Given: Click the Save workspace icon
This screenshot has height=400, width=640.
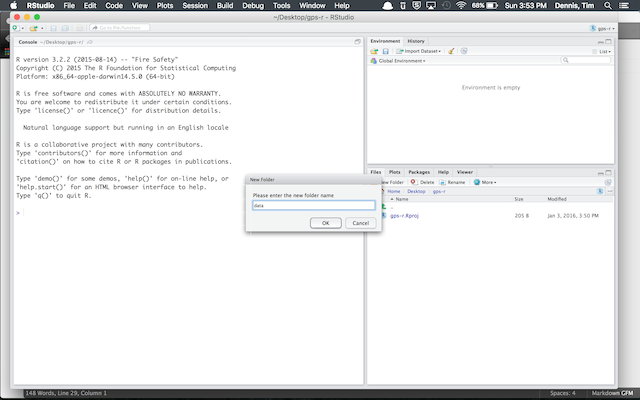Looking at the screenshot, I should 385,51.
